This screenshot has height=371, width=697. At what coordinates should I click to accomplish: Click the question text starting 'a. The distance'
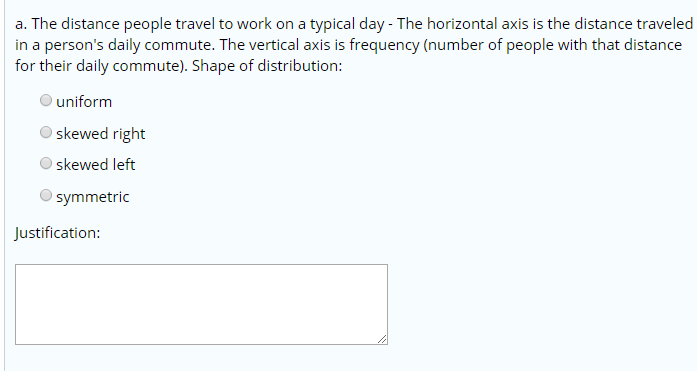[354, 45]
